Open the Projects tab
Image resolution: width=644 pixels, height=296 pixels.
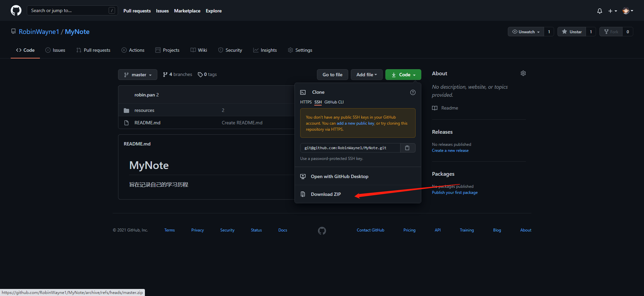(x=167, y=50)
